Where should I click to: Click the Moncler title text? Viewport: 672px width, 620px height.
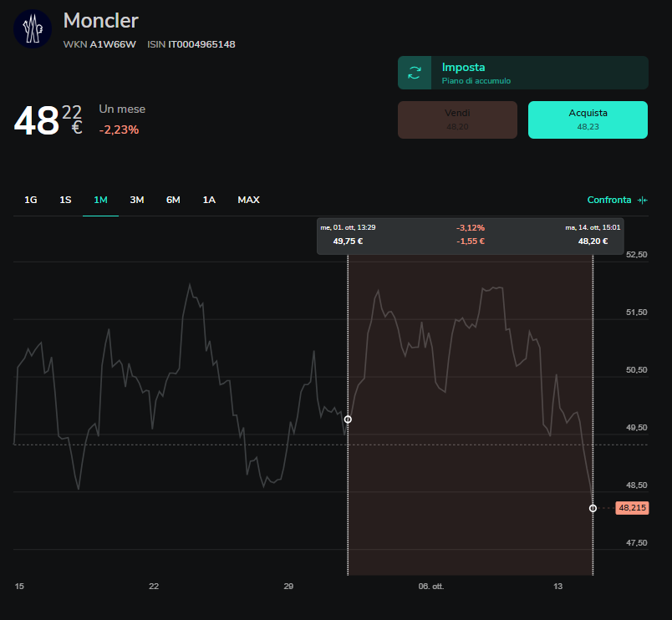pyautogui.click(x=100, y=21)
